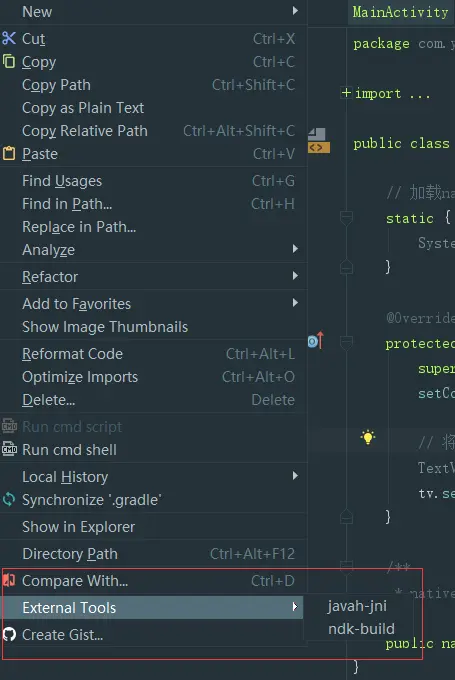Expand the collapsed import block
Viewport: 455px width, 680px height.
click(x=346, y=92)
